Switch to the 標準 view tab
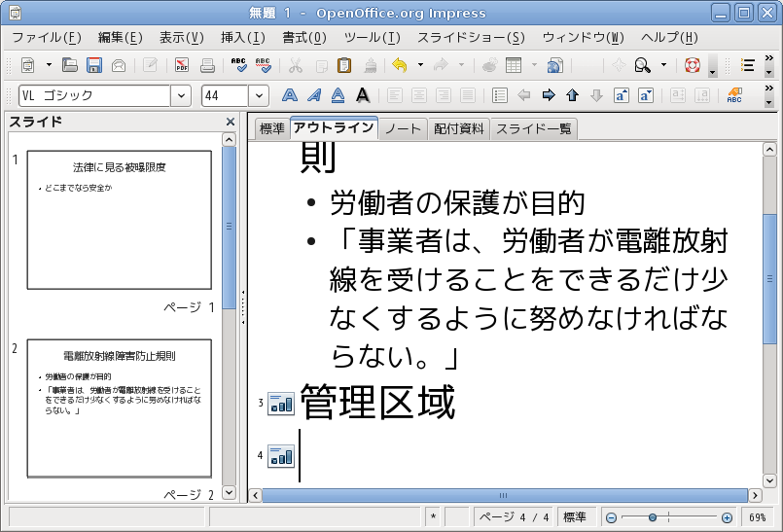The height and width of the screenshot is (532, 783). [272, 129]
